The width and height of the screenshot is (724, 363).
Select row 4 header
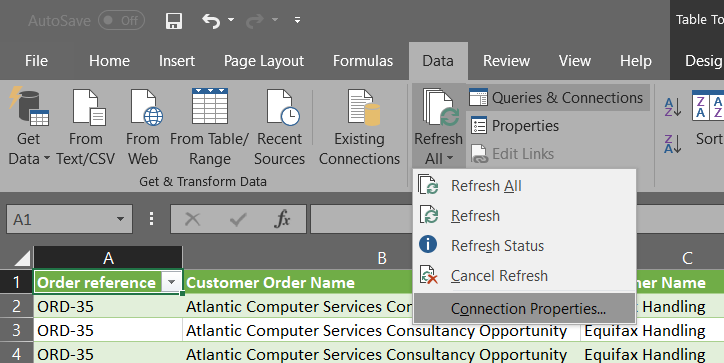pos(17,354)
